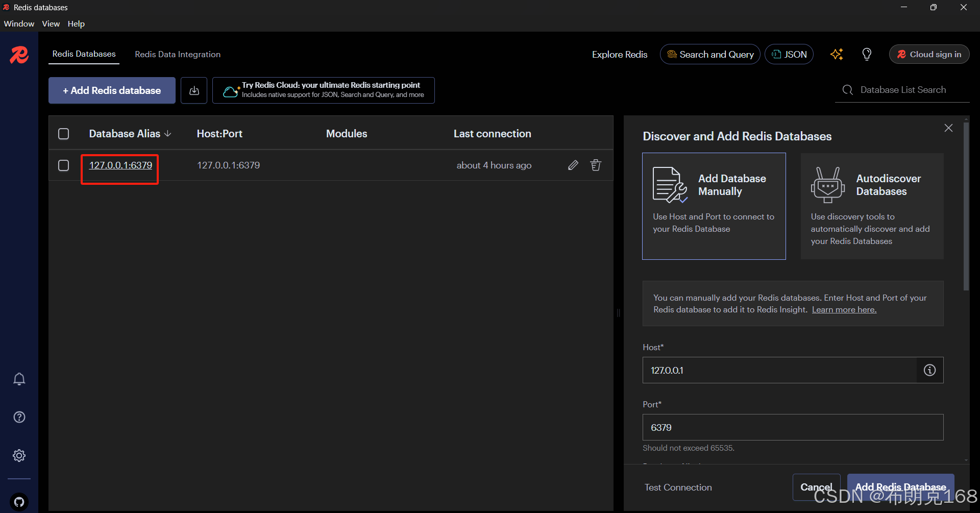Select the Add Database Manually card
The height and width of the screenshot is (513, 980).
[714, 206]
